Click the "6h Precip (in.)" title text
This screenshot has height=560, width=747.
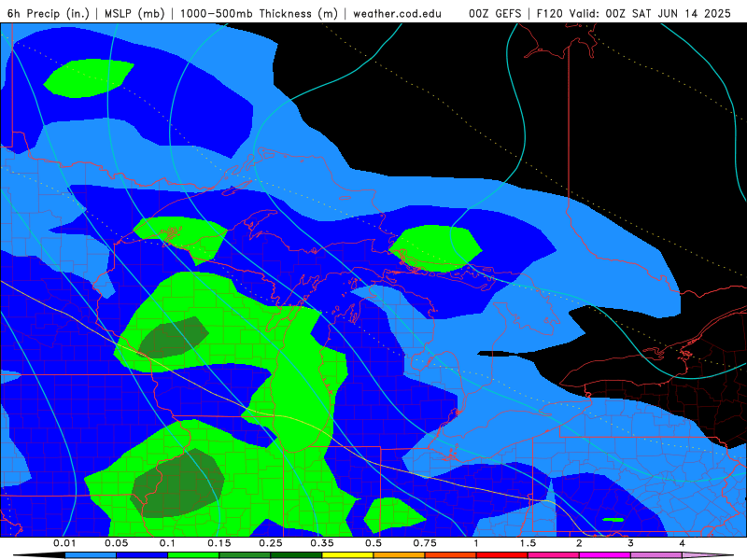pos(49,13)
